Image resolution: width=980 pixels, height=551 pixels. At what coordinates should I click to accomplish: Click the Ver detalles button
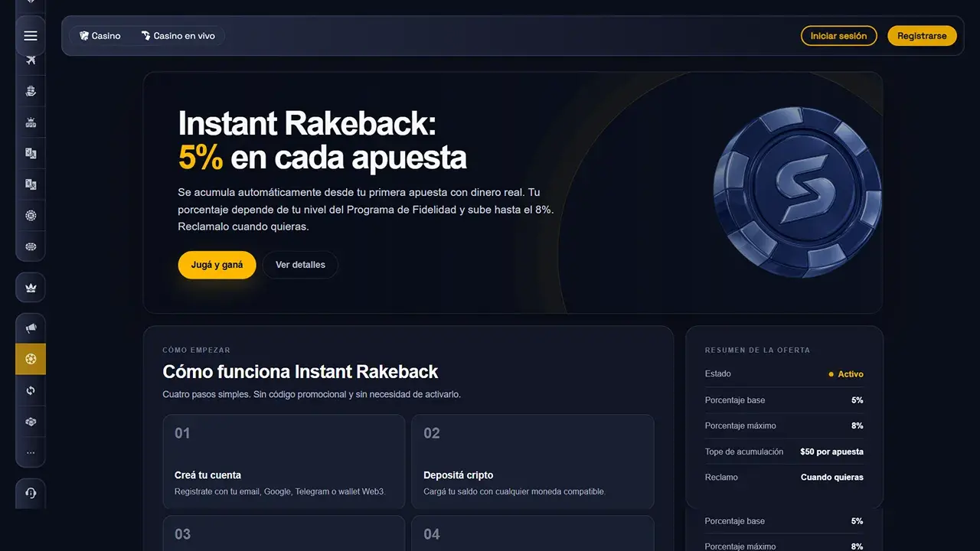[300, 265]
